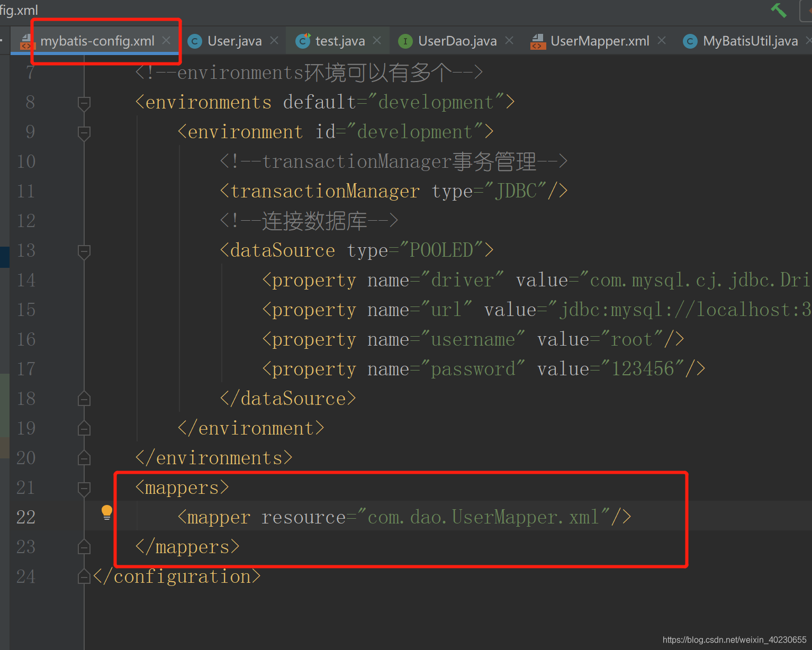This screenshot has width=812, height=650.
Task: Click line number 22 in the gutter
Action: [26, 517]
